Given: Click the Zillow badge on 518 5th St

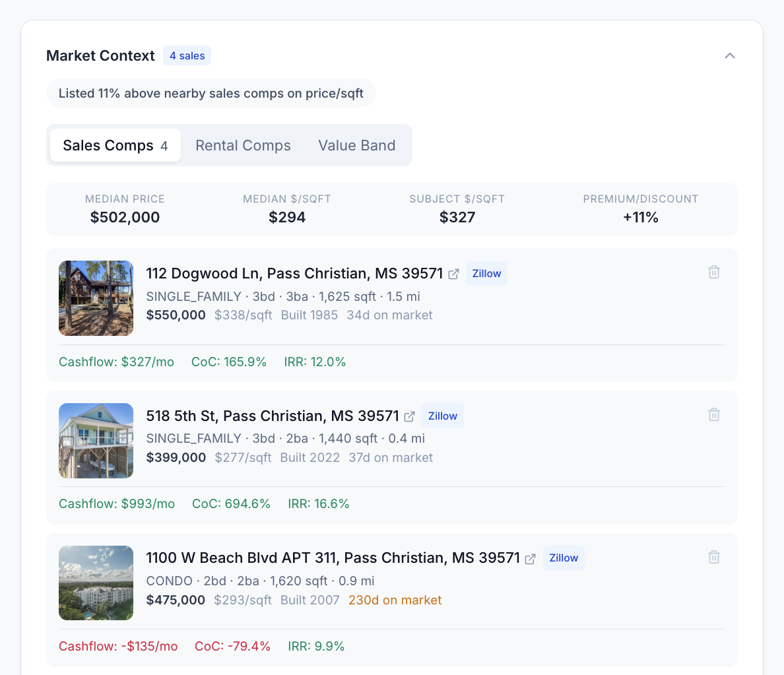Looking at the screenshot, I should [x=442, y=416].
